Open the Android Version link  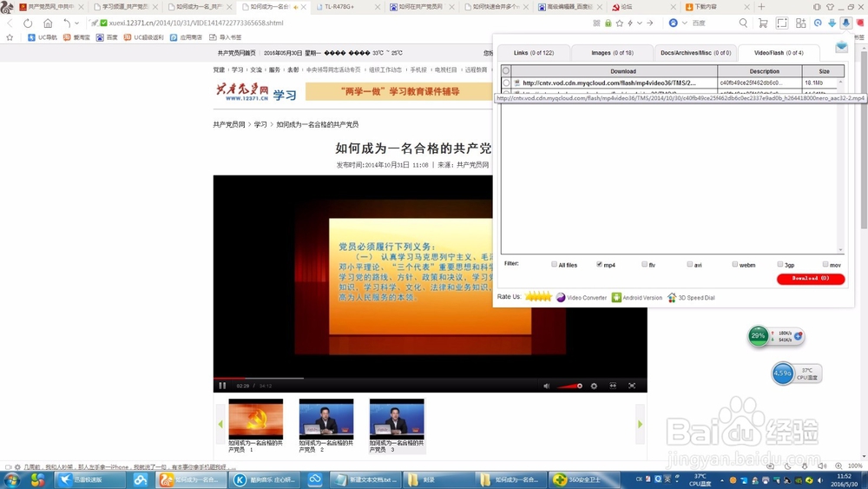click(637, 297)
